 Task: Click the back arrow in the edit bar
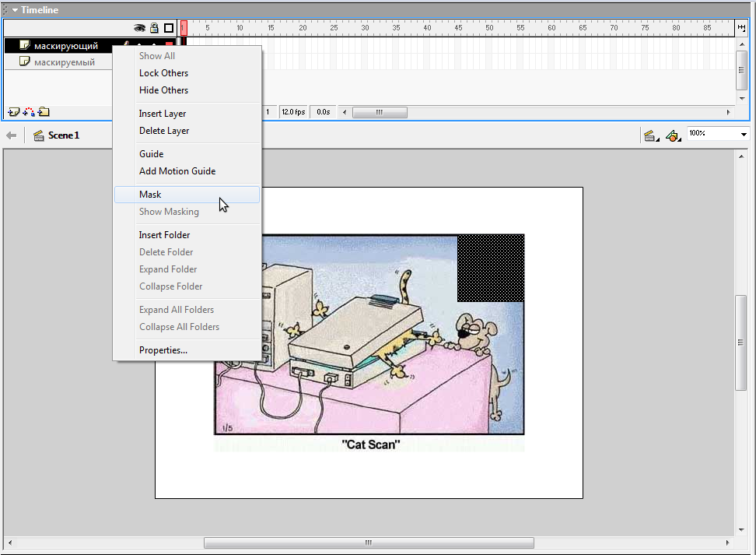12,135
